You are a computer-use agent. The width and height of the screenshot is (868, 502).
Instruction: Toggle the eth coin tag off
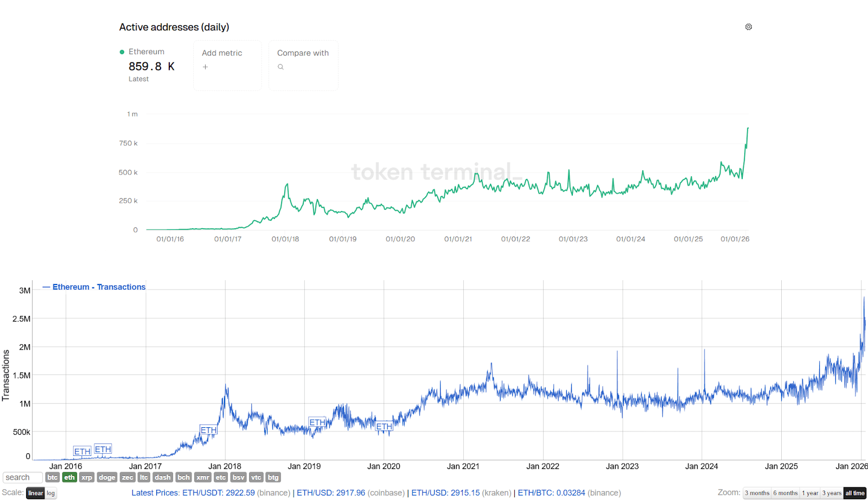pos(69,478)
